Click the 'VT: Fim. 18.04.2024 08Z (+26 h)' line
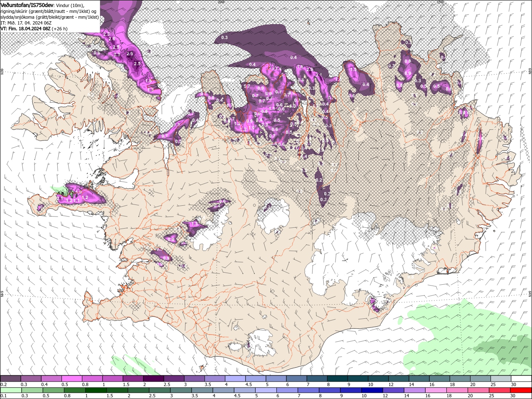The width and height of the screenshot is (532, 399). point(34,29)
